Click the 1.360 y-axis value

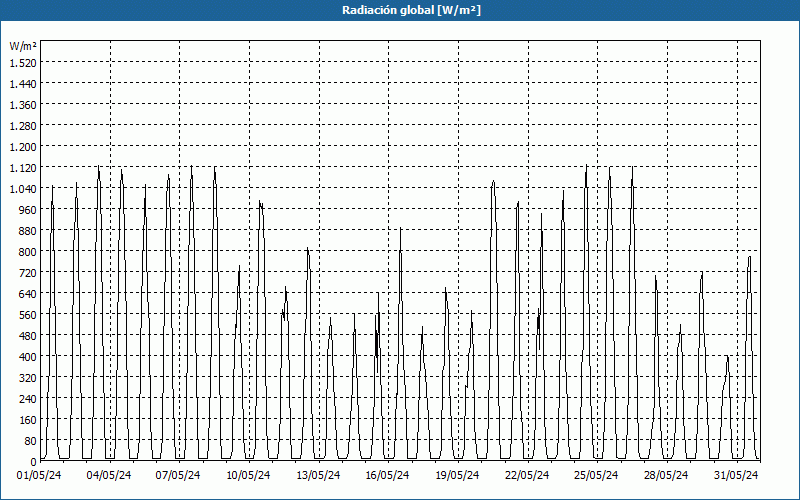23,105
